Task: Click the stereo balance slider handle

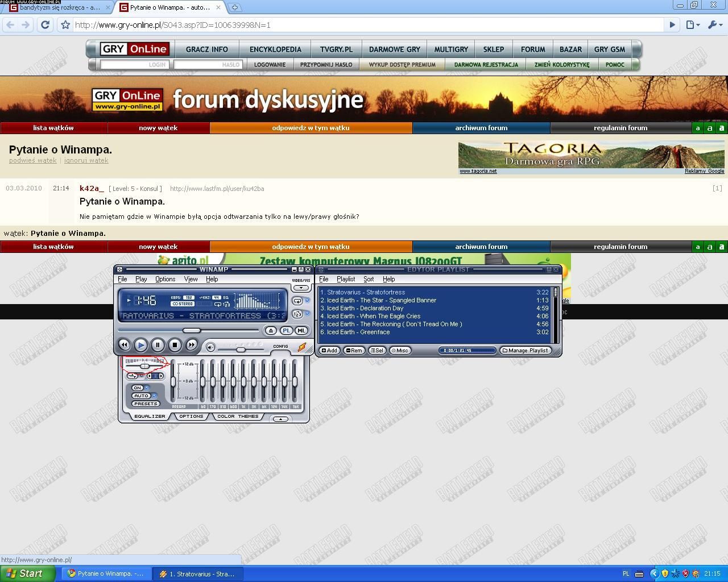Action: pos(144,366)
